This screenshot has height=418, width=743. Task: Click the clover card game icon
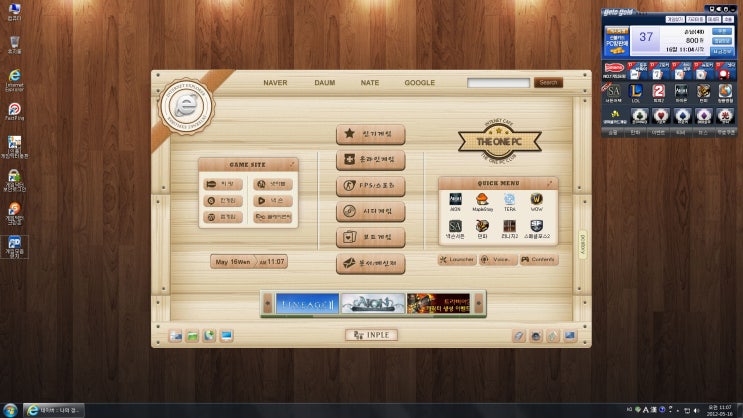[639, 116]
